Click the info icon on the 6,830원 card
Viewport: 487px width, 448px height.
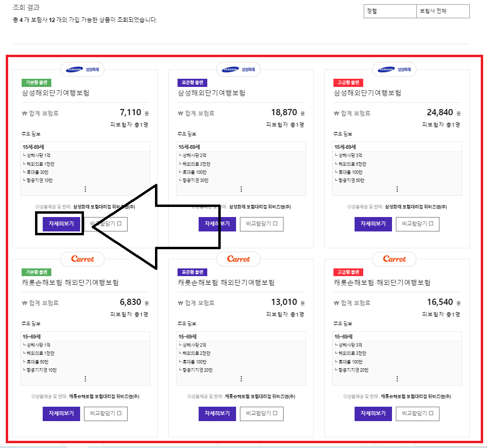34,397
